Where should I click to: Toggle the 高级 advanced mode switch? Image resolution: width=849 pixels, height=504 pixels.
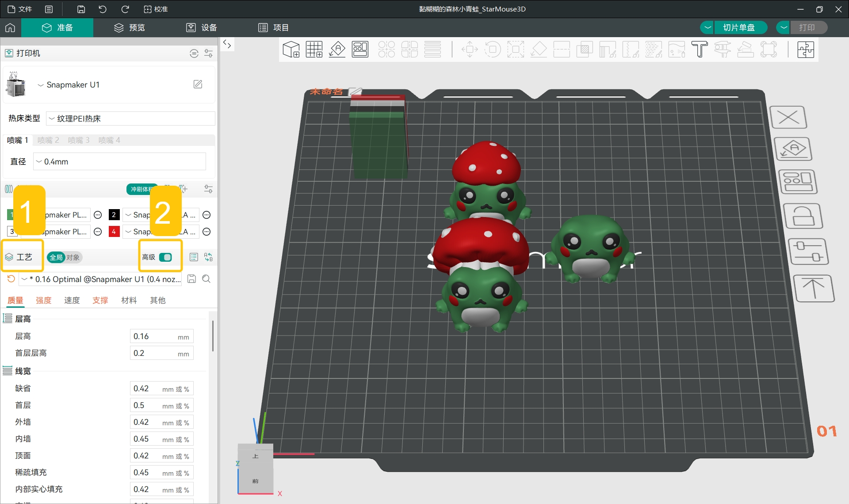tap(166, 257)
